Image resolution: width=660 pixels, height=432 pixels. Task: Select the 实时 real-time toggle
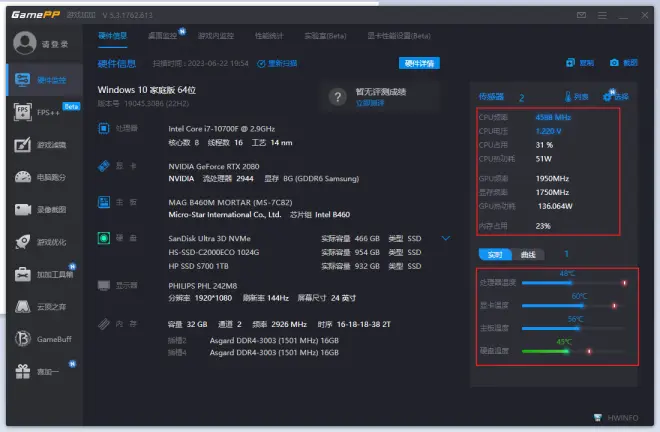[495, 255]
